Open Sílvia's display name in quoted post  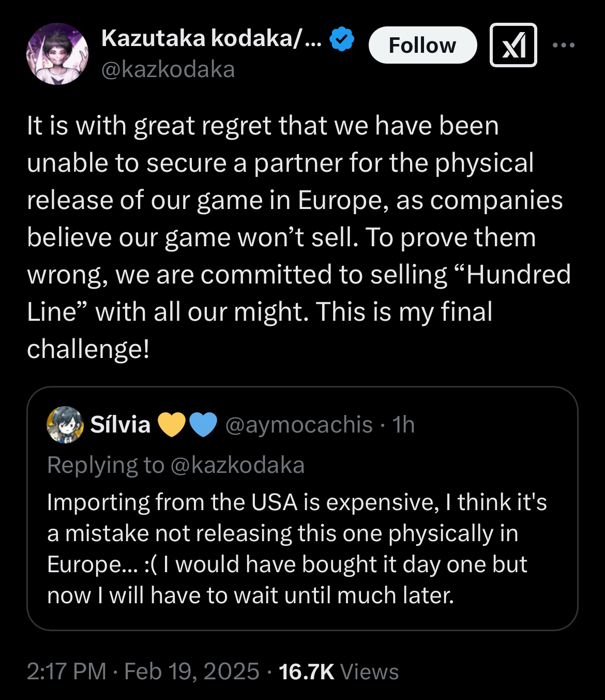(x=120, y=425)
